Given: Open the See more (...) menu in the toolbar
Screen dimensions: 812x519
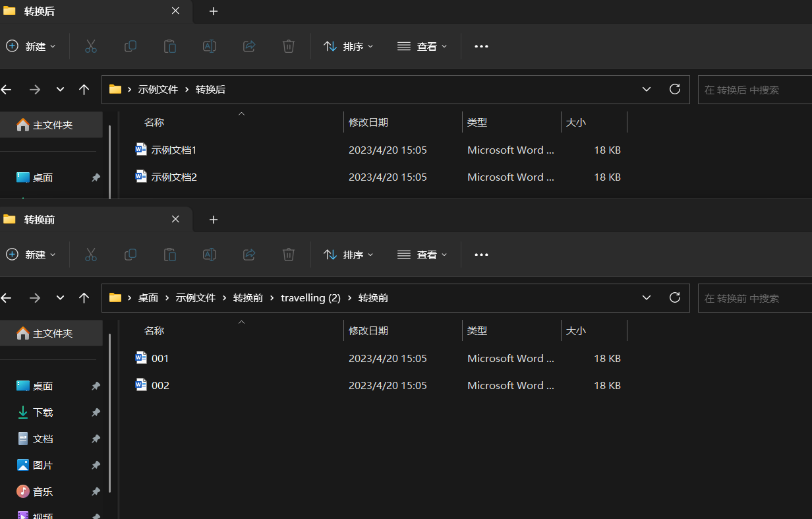Looking at the screenshot, I should pos(480,46).
